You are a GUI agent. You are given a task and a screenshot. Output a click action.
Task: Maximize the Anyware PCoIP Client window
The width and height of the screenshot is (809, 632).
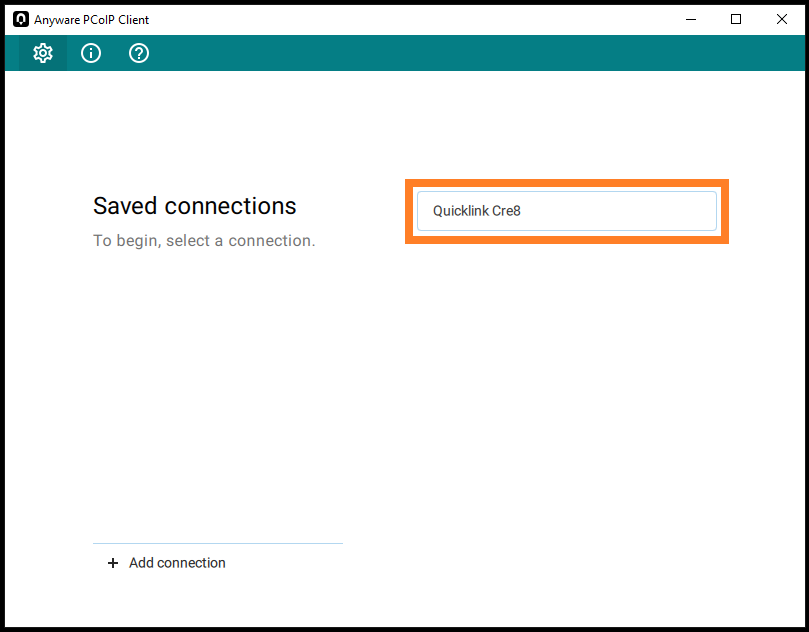(736, 20)
